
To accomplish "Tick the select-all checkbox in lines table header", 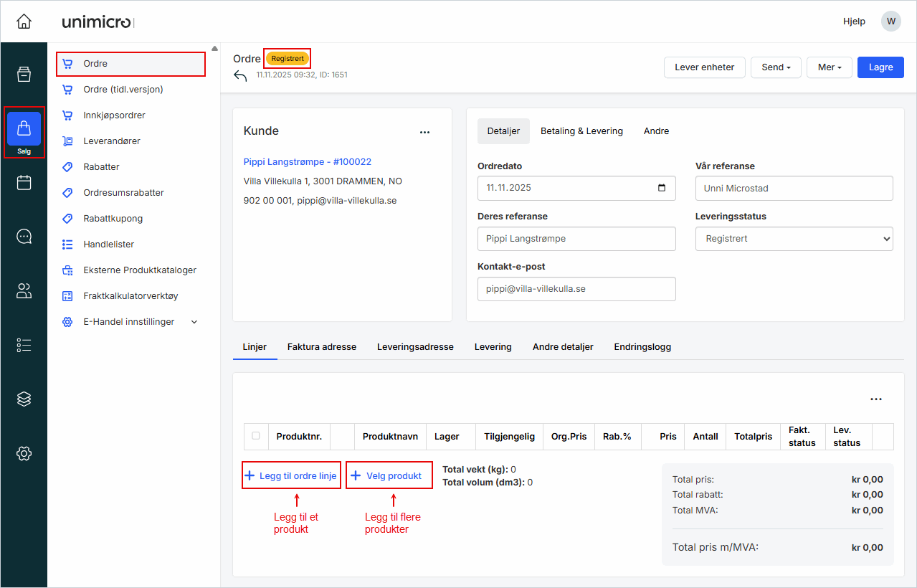I will coord(256,435).
